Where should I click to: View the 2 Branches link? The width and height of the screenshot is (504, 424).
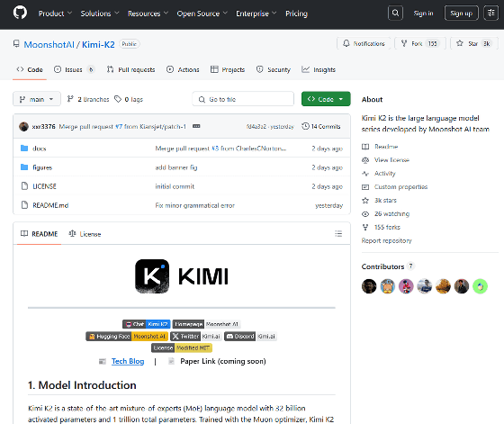(88, 99)
